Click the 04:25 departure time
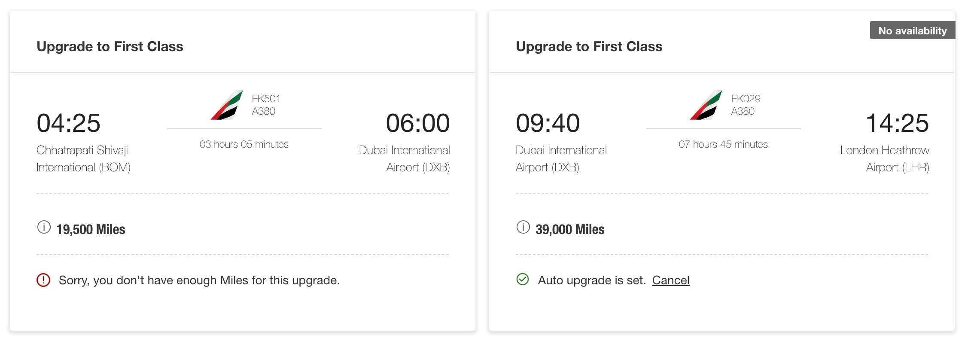The image size is (980, 359). pyautogui.click(x=68, y=123)
